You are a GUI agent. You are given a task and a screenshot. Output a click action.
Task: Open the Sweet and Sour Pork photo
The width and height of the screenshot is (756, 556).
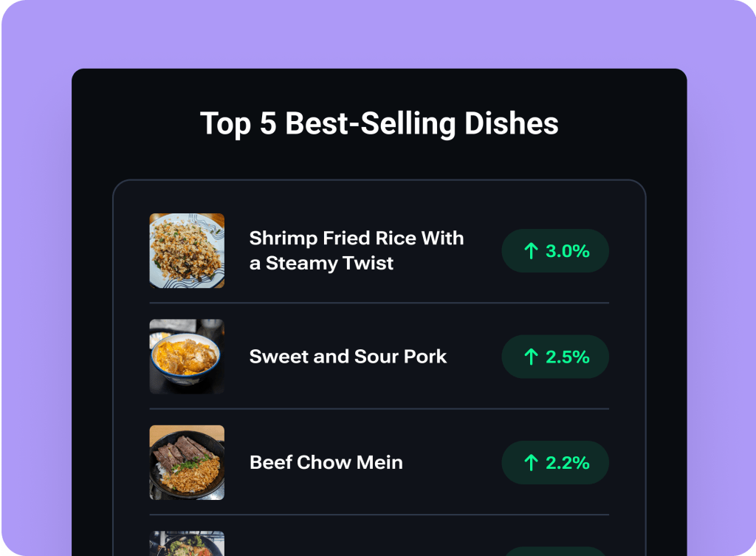point(187,357)
